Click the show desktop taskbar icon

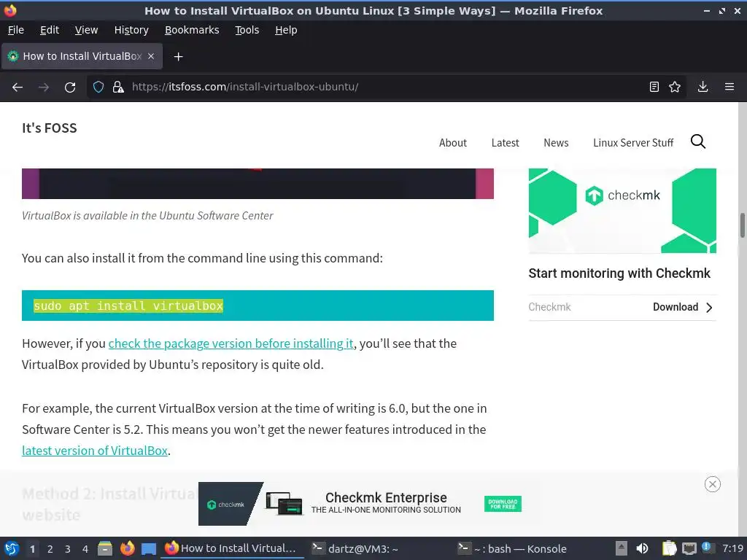tap(149, 548)
